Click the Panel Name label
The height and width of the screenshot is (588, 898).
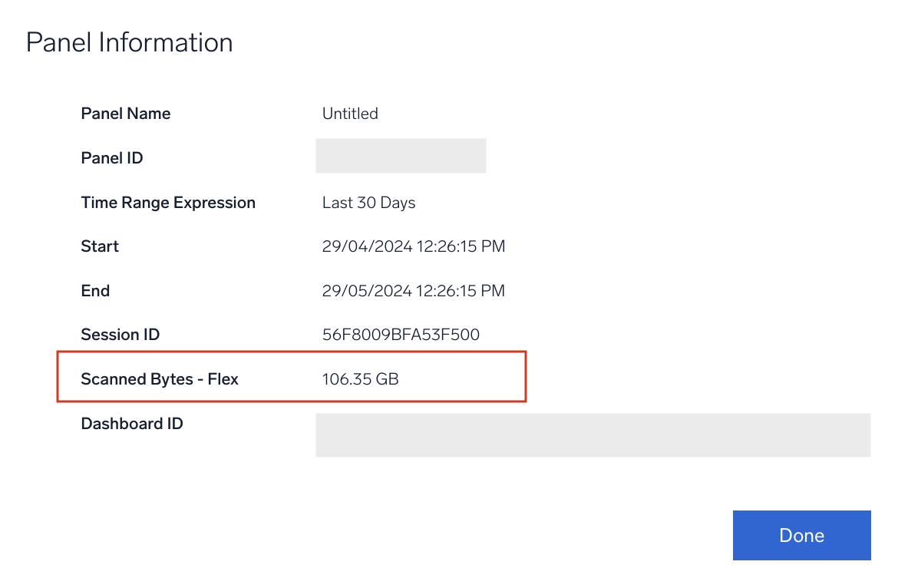click(x=125, y=113)
